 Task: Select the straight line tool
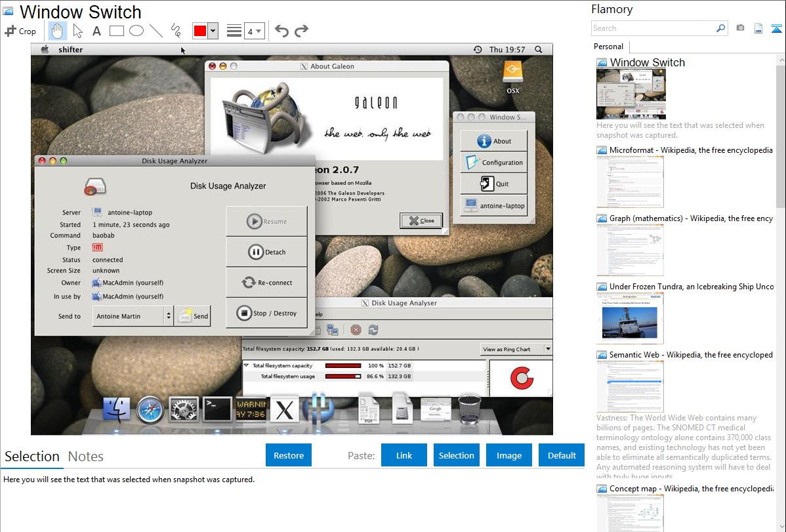click(x=156, y=31)
